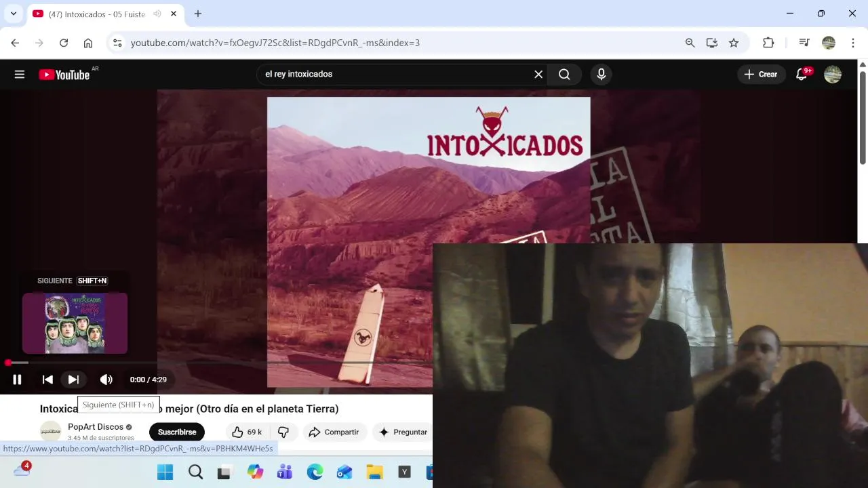Open a new browser tab
This screenshot has width=868, height=488.
pyautogui.click(x=198, y=14)
